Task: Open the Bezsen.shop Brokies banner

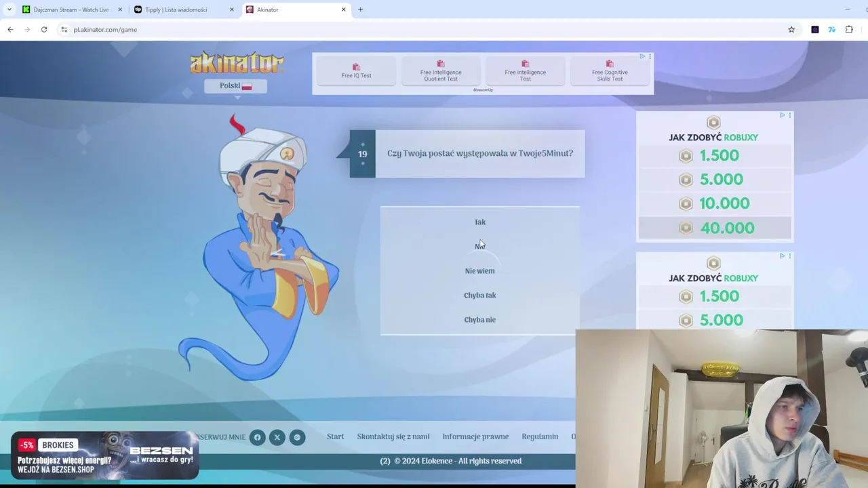Action: coord(105,456)
